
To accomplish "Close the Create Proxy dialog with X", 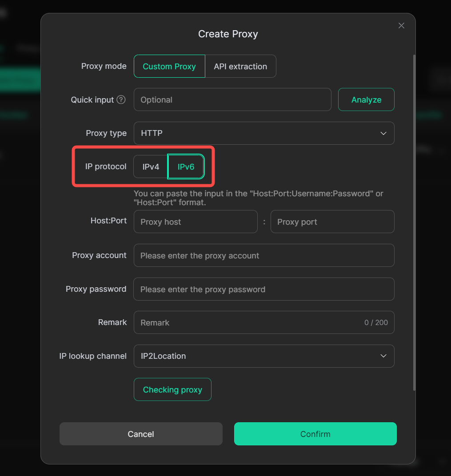I will (x=401, y=25).
